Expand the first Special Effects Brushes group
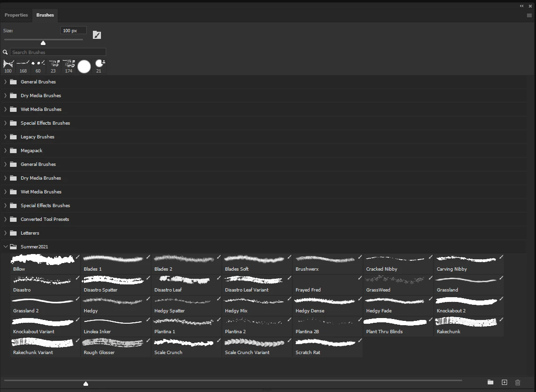The image size is (536, 392). pyautogui.click(x=5, y=123)
